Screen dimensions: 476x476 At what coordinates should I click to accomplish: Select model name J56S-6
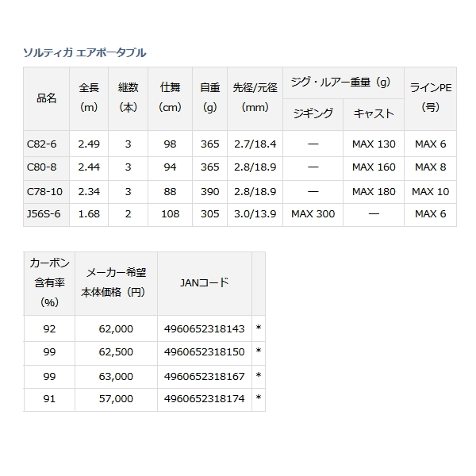44,214
